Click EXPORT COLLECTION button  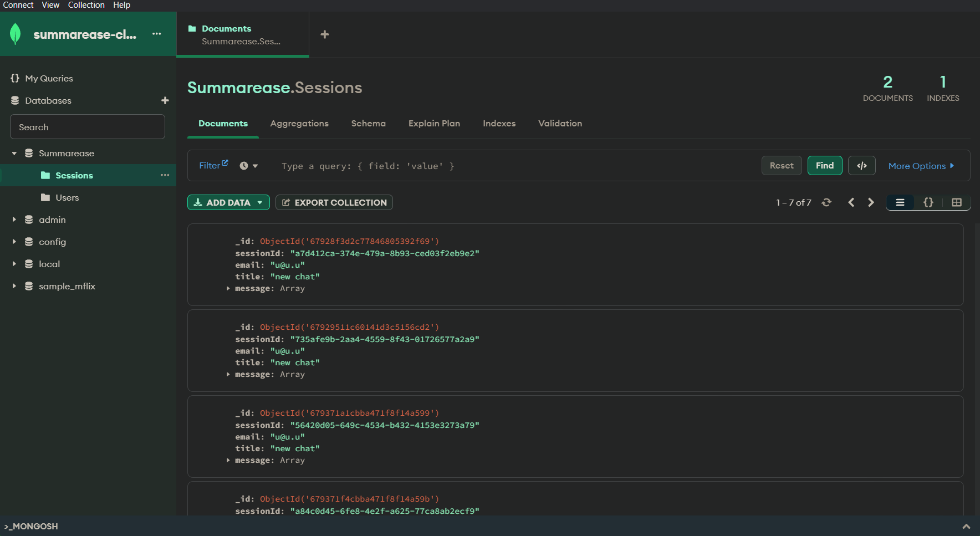coord(334,202)
